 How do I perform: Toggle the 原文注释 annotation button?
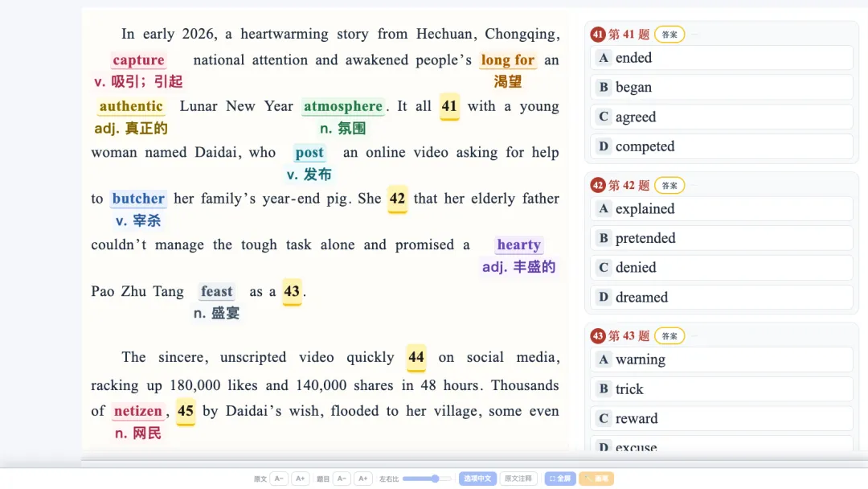tap(518, 479)
